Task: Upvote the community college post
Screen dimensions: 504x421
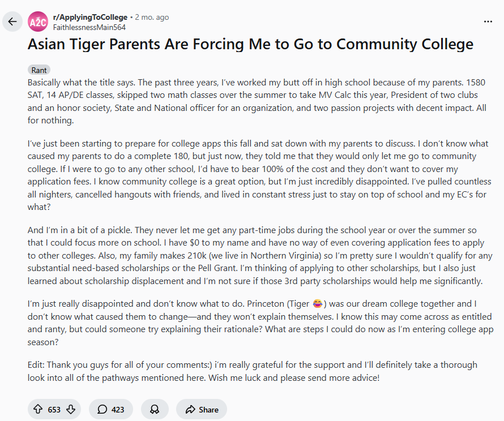Action: point(38,409)
